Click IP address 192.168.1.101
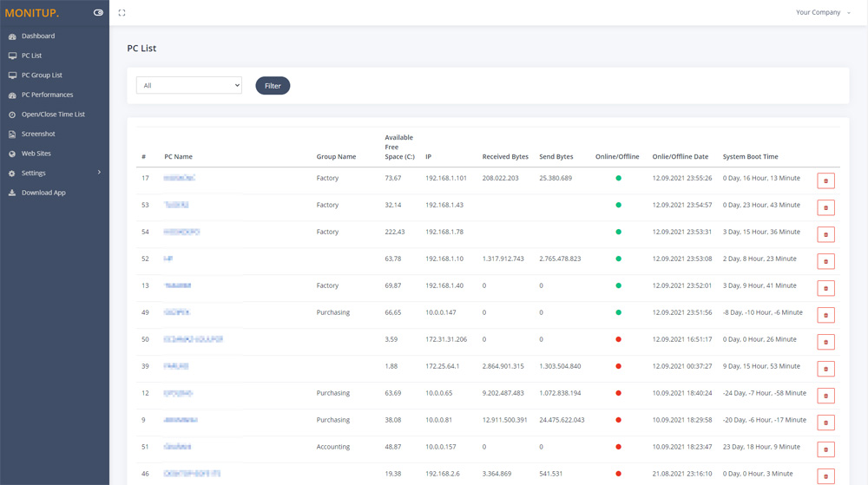Screen dimensions: 868x485 446,178
